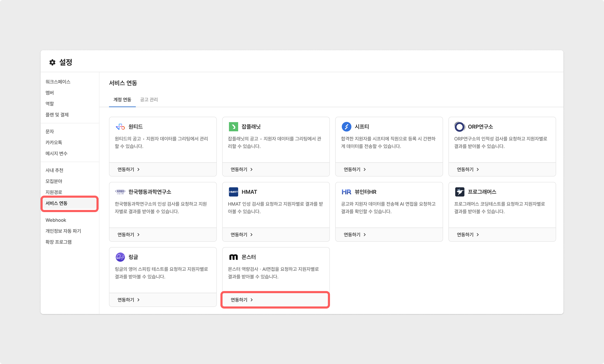Click the settings gear icon beside 설정
The height and width of the screenshot is (364, 604).
pos(53,62)
